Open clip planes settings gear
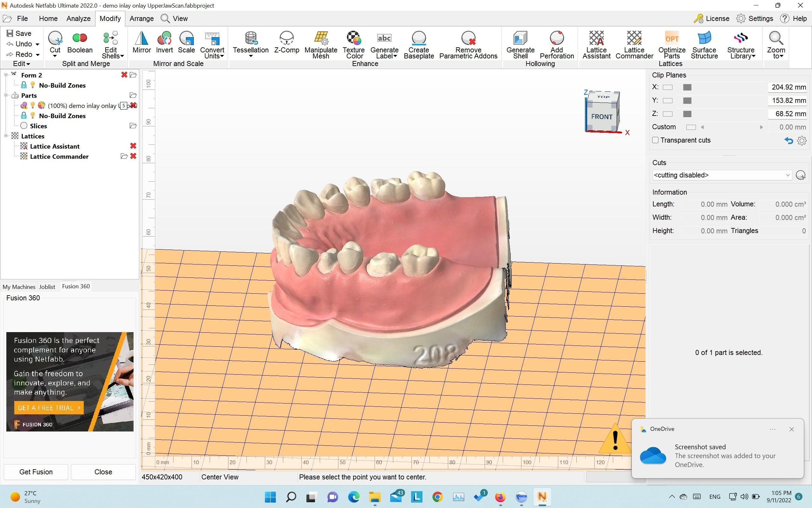 (x=802, y=140)
